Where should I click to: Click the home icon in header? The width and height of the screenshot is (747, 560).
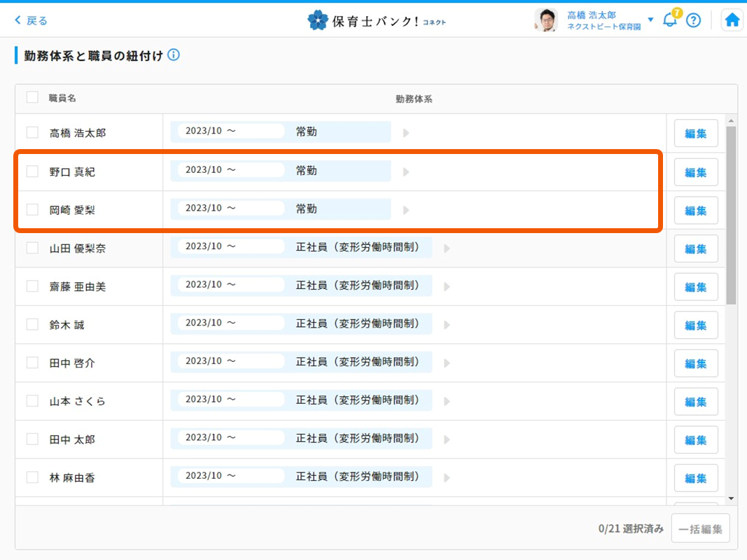click(x=732, y=20)
